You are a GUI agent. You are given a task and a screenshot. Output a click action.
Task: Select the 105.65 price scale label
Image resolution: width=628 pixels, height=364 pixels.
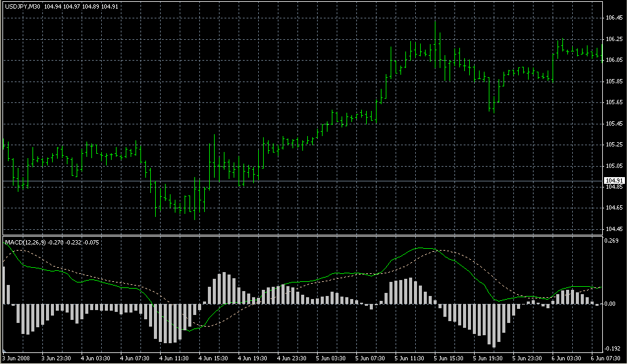(614, 102)
